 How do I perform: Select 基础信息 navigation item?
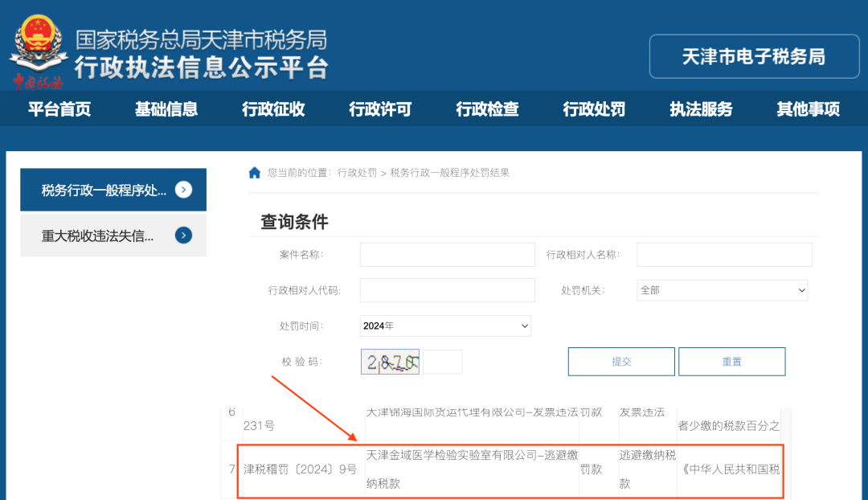(166, 109)
